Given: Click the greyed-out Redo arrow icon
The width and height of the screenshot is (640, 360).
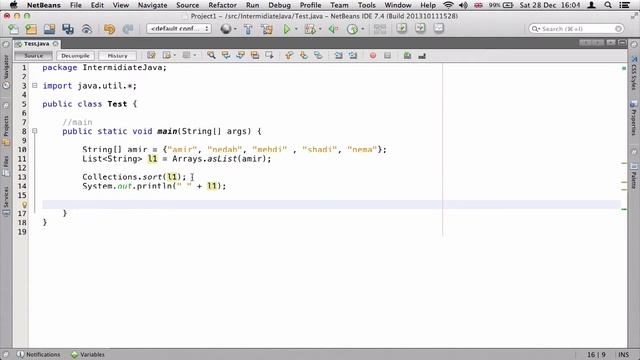Looking at the screenshot, I should tap(128, 29).
